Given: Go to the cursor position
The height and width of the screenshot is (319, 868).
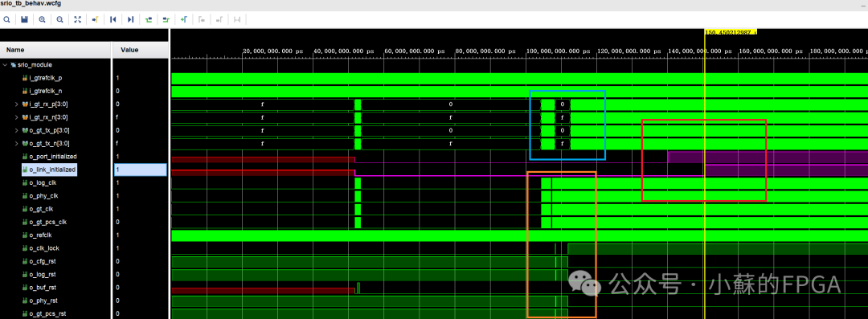Looking at the screenshot, I should pos(95,19).
